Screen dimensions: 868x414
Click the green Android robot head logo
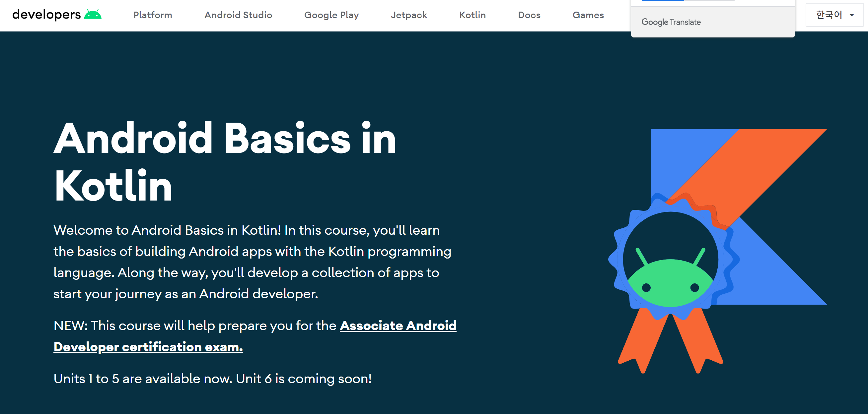93,15
